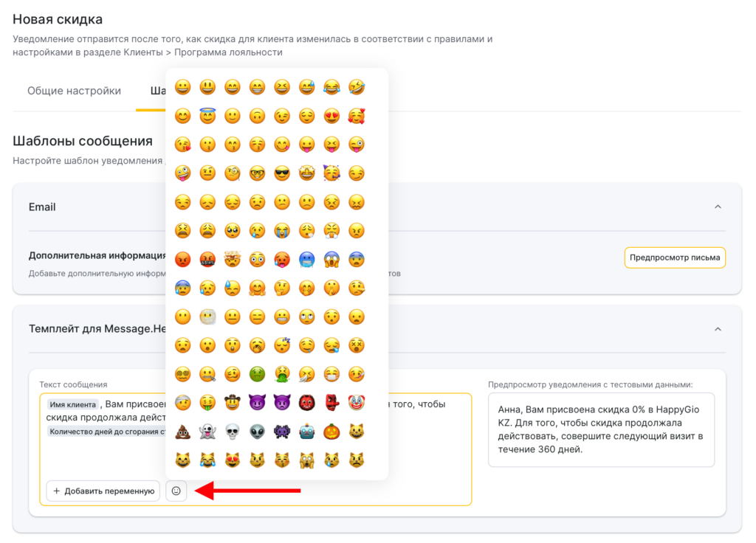The height and width of the screenshot is (543, 756).
Task: Select the grey alien emoji
Action: point(257,432)
